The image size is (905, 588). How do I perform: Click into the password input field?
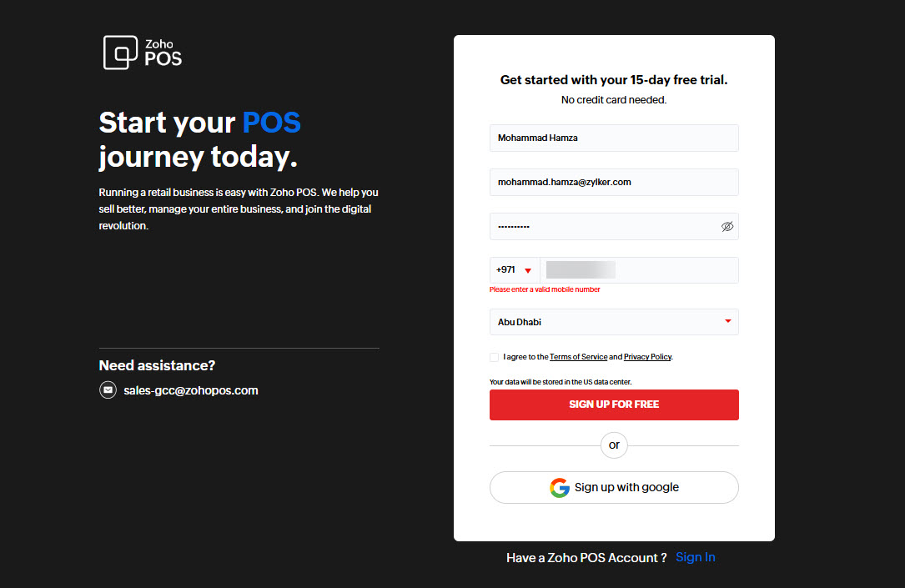[601, 227]
